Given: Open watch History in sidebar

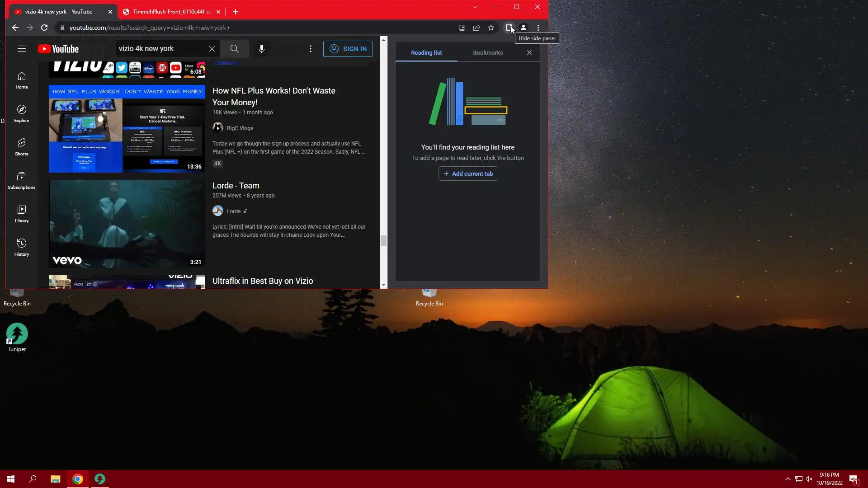Looking at the screenshot, I should pos(21,247).
